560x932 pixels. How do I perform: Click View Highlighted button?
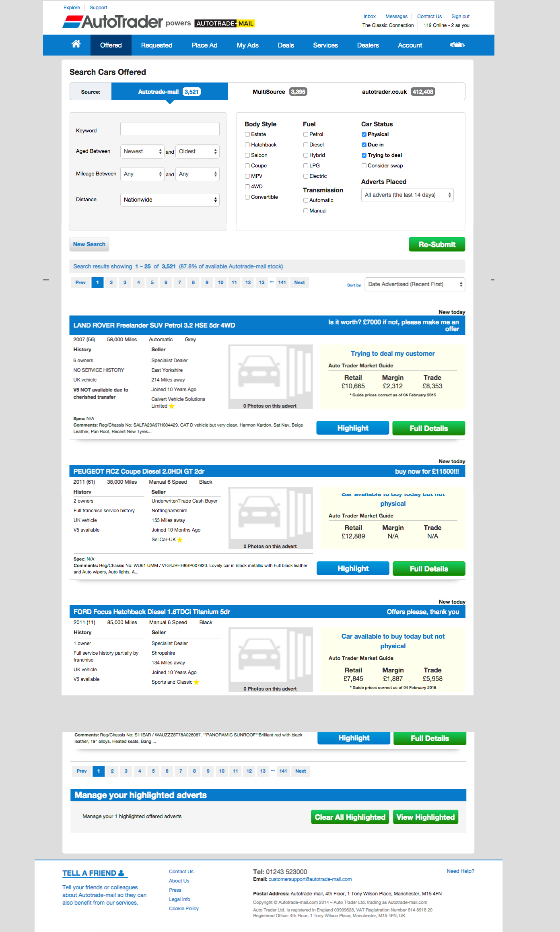click(425, 817)
